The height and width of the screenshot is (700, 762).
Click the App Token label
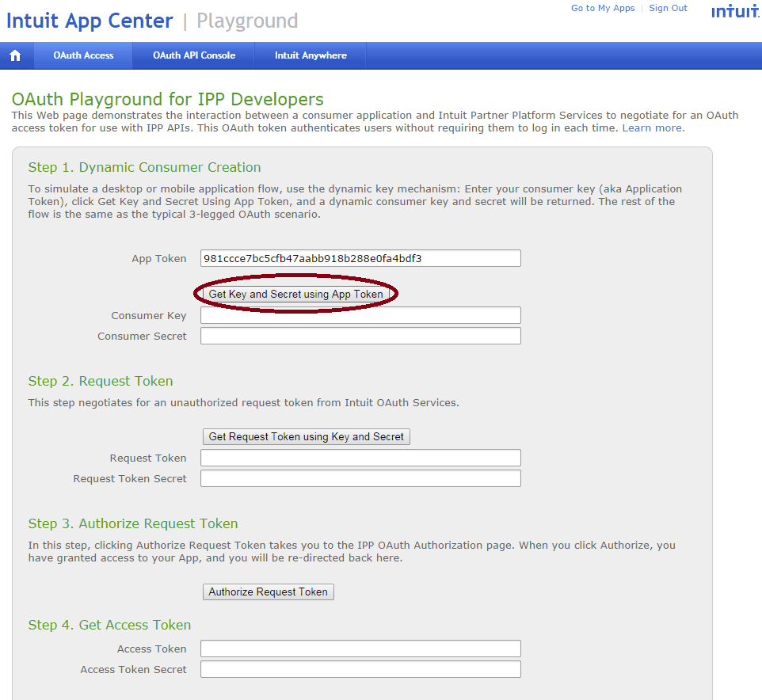click(x=159, y=259)
